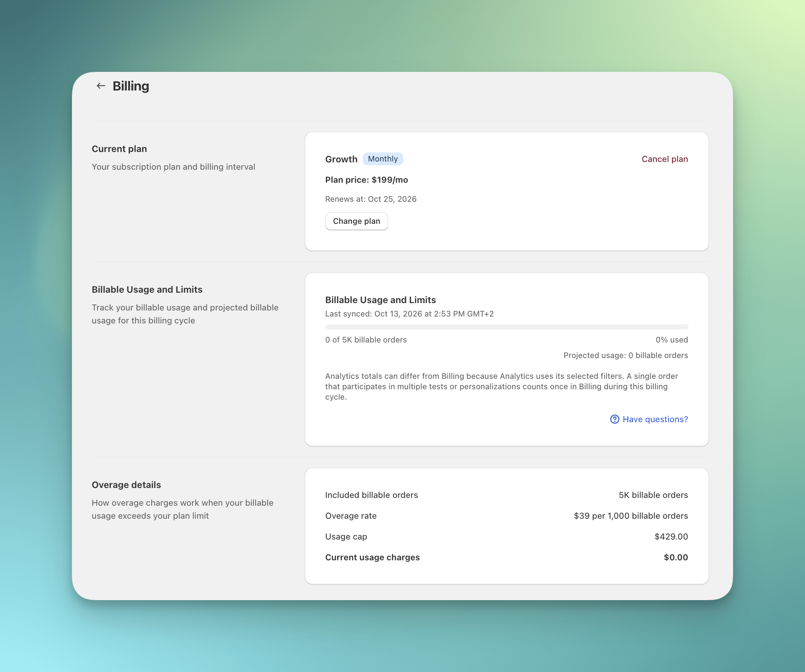Click the Track your billable usage description
This screenshot has height=672, width=805.
[x=185, y=314]
